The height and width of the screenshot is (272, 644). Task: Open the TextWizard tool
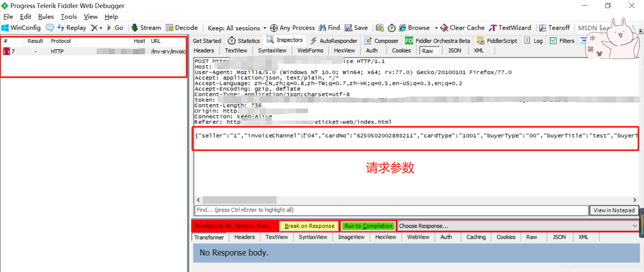(510, 28)
